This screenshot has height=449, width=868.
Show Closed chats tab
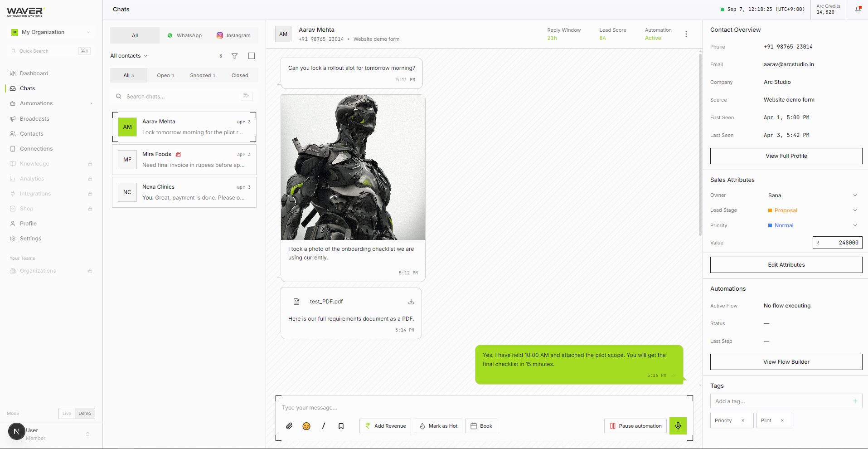tap(240, 75)
